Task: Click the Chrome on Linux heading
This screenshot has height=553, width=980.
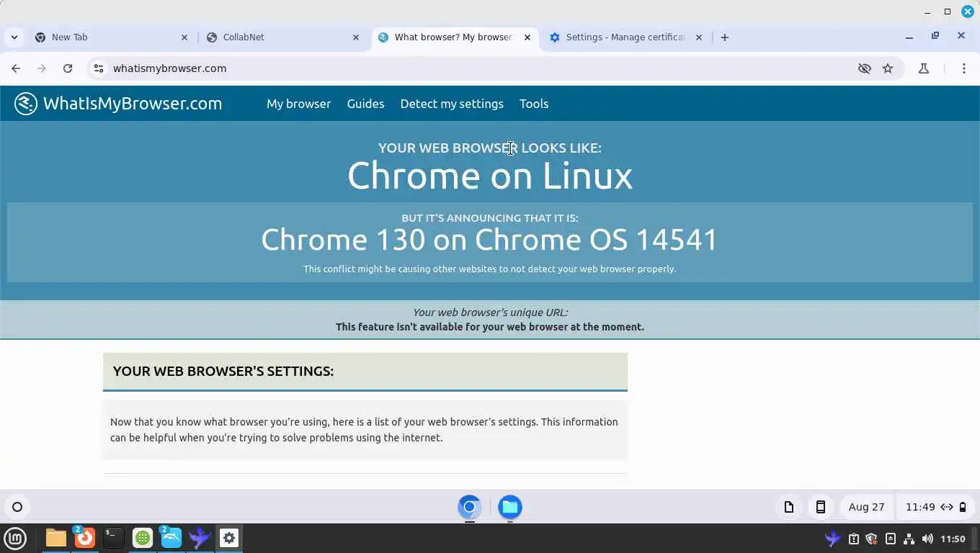Action: pyautogui.click(x=490, y=176)
